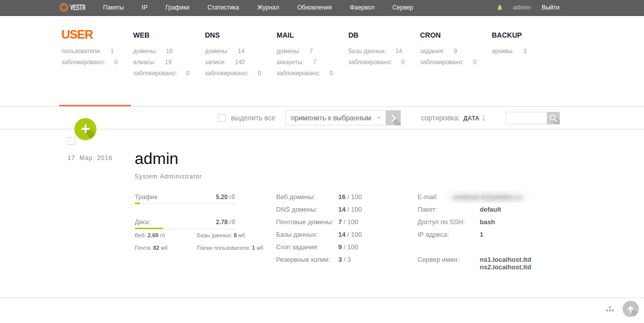Click the admin username heading
644x323 pixels.
point(156,158)
